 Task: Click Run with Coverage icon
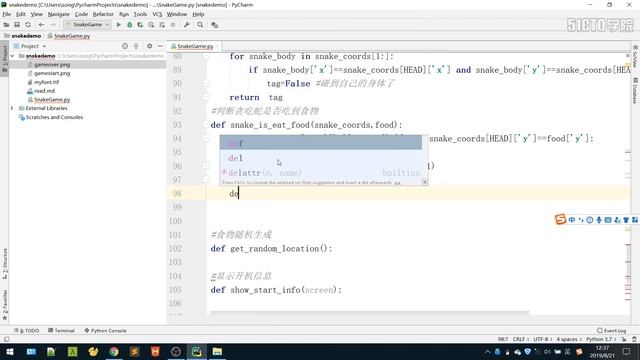point(140,25)
